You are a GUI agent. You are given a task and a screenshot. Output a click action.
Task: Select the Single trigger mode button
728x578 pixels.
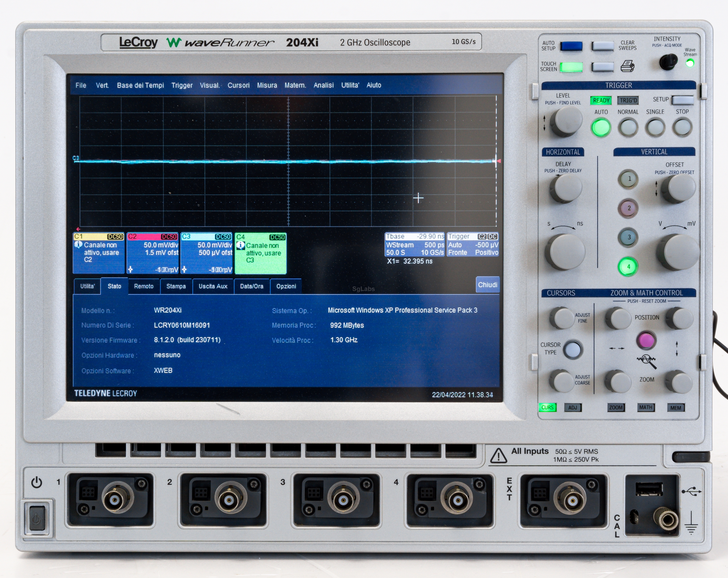[x=655, y=128]
